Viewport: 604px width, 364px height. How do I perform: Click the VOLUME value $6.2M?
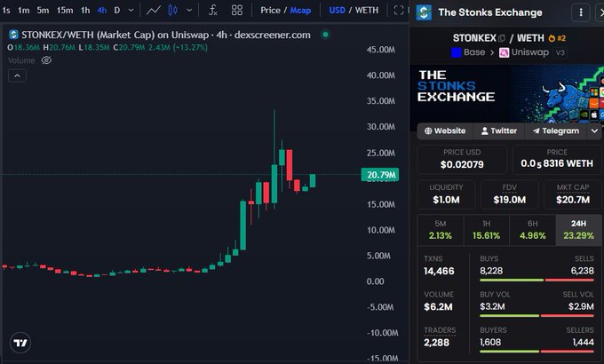point(438,307)
